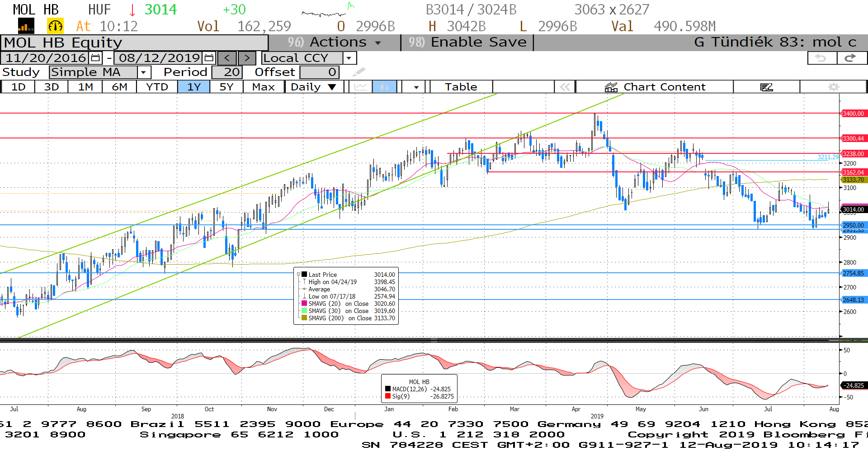Image resolution: width=868 pixels, height=470 pixels.
Task: Click 98) Enable Save
Action: (467, 42)
